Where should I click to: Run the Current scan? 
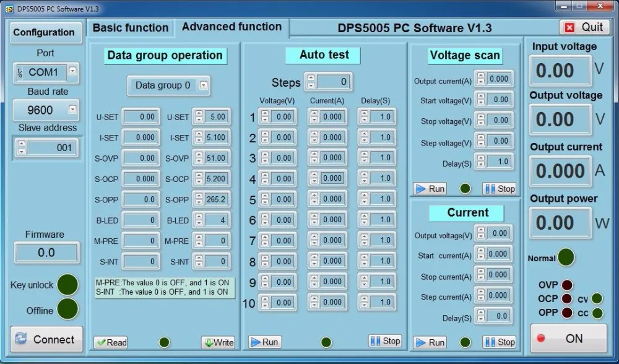(x=430, y=342)
